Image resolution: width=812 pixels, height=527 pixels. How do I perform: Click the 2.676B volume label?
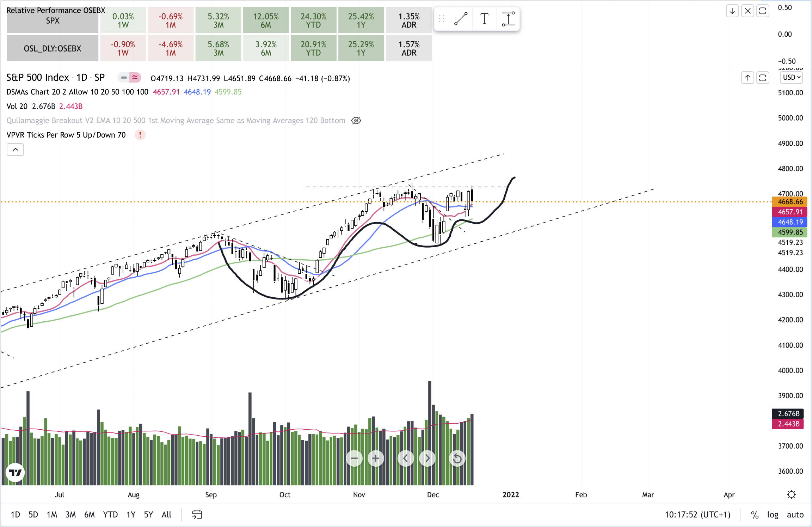(788, 413)
